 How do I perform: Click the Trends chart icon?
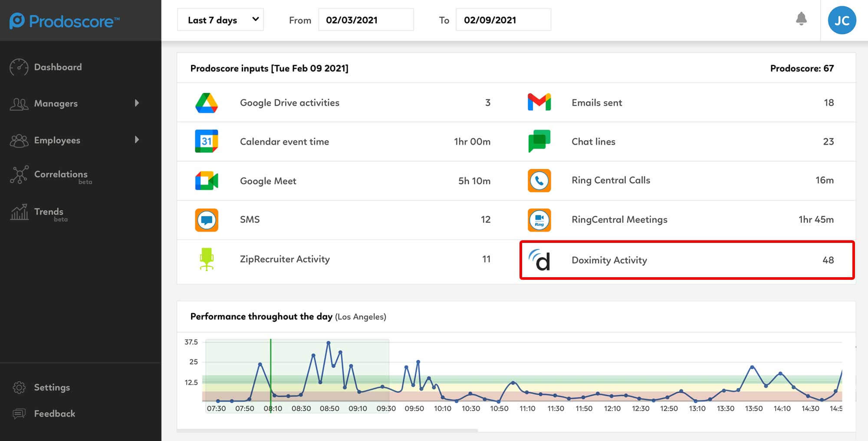19,212
